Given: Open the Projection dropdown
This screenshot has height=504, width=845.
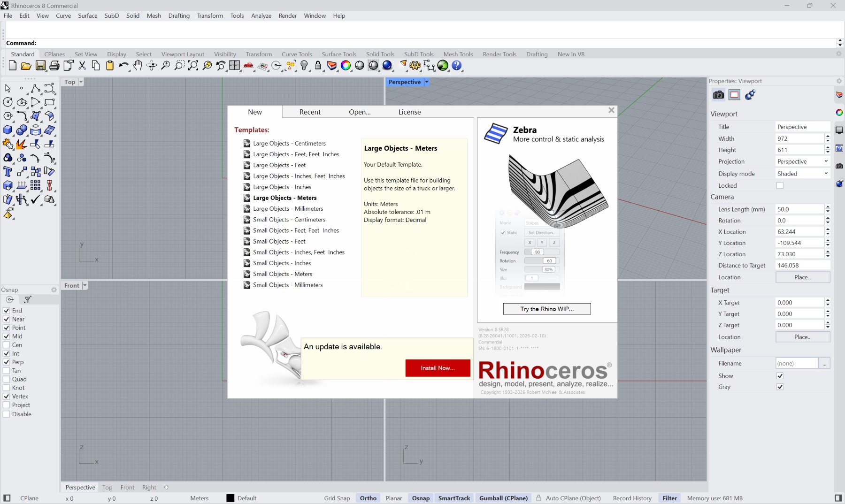Looking at the screenshot, I should 803,161.
